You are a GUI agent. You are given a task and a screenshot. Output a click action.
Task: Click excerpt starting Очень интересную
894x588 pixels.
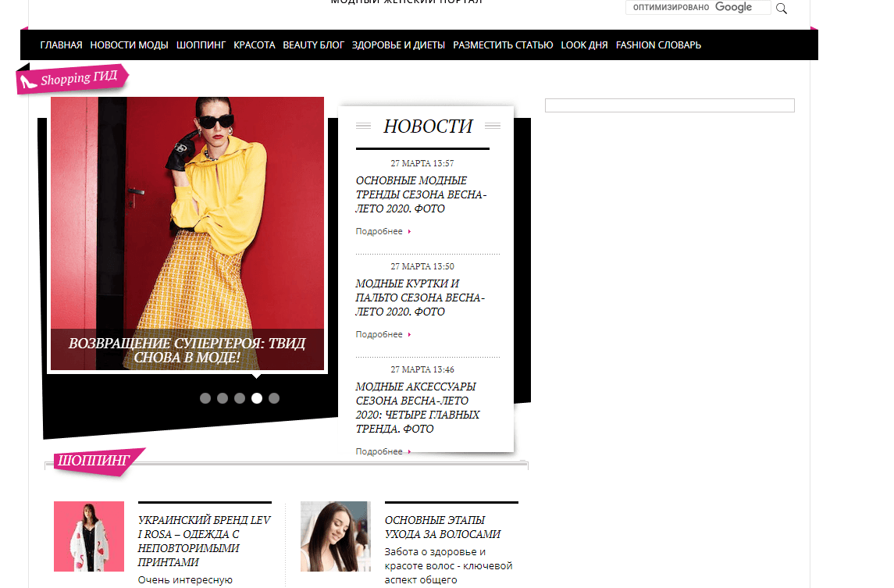tap(185, 580)
